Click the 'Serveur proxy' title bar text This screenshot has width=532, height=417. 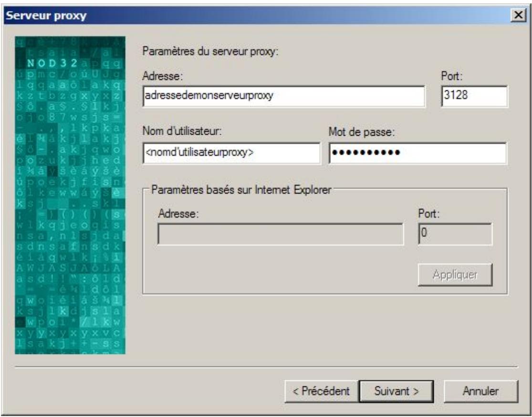[x=46, y=16]
